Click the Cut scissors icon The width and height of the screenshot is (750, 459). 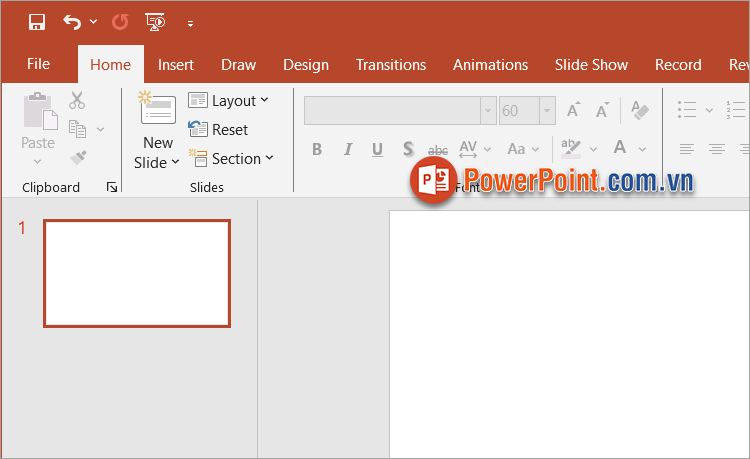point(77,100)
